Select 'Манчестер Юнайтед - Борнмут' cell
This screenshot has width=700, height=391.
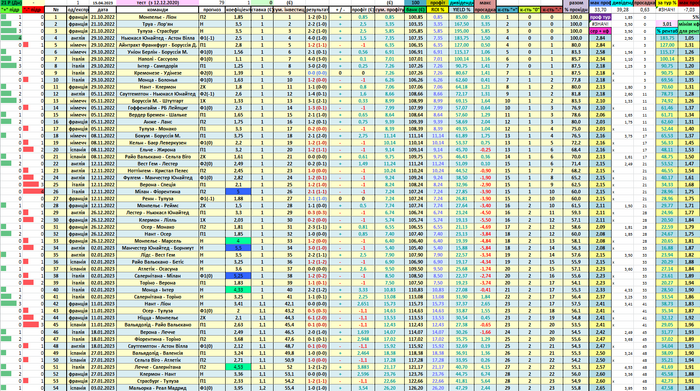[158, 248]
